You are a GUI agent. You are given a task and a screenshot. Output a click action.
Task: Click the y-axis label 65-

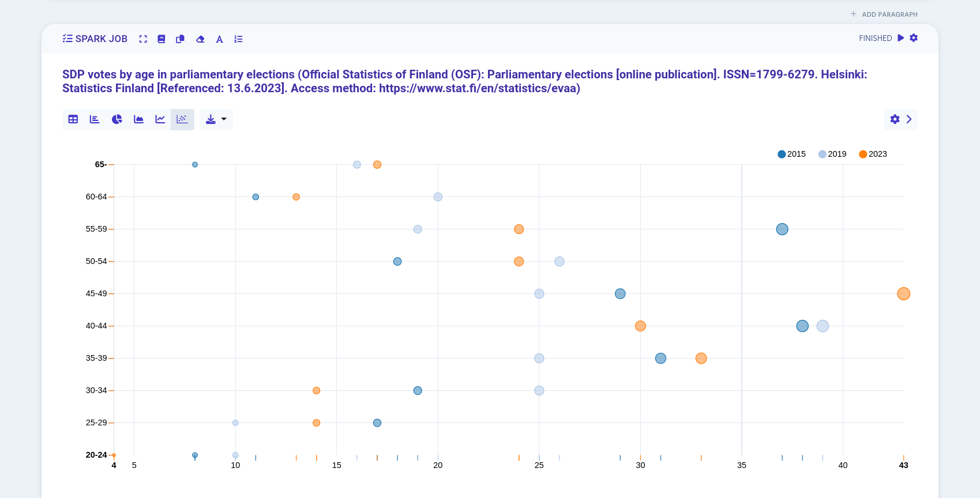point(101,164)
